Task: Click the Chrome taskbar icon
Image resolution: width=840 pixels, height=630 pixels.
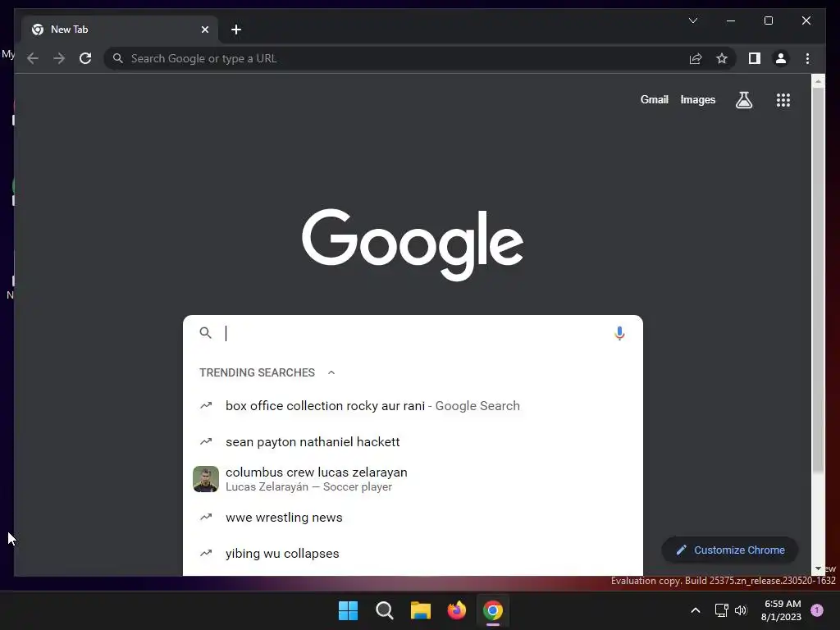Action: pos(493,610)
